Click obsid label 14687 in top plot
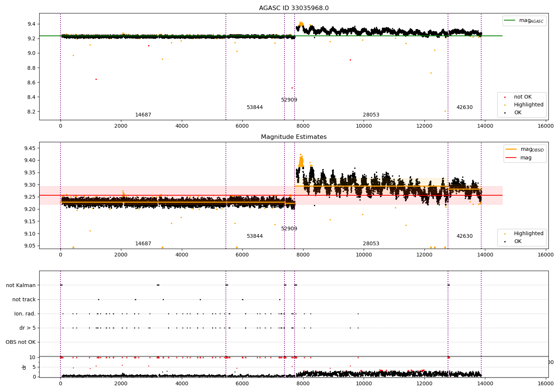The image size is (560, 392). click(x=143, y=115)
